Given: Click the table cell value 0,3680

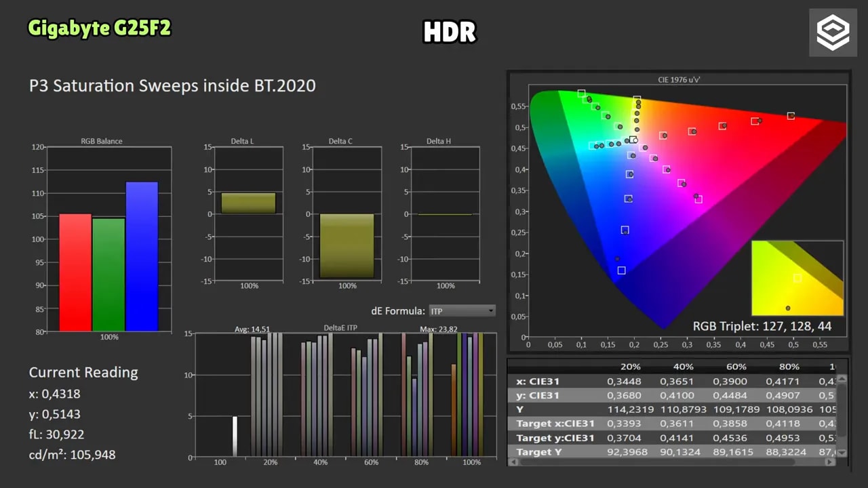Looking at the screenshot, I should tap(624, 396).
